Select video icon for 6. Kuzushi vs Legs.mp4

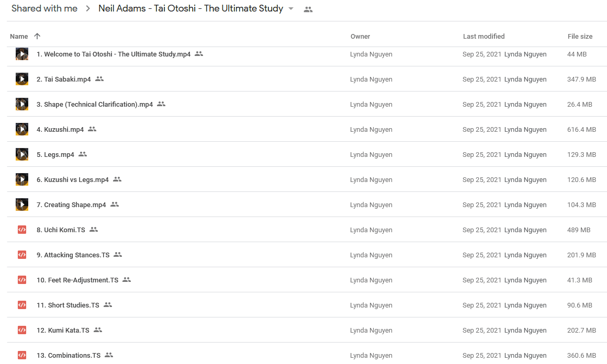21,179
